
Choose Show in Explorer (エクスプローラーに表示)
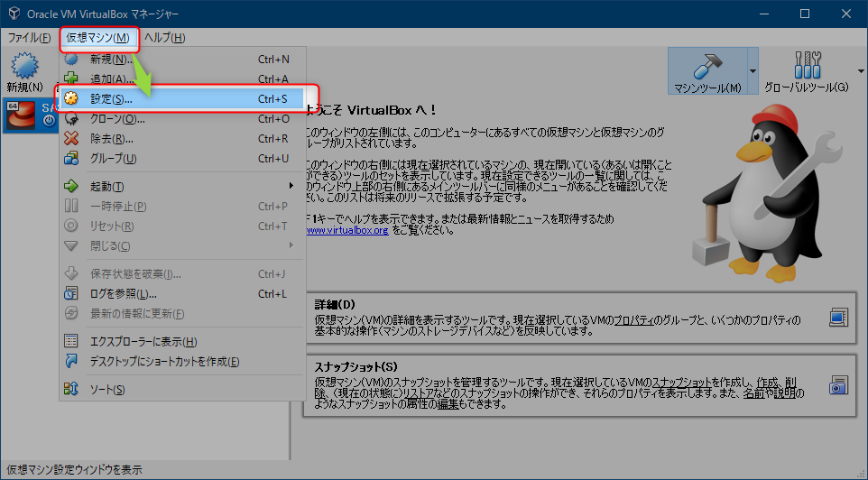(x=182, y=341)
